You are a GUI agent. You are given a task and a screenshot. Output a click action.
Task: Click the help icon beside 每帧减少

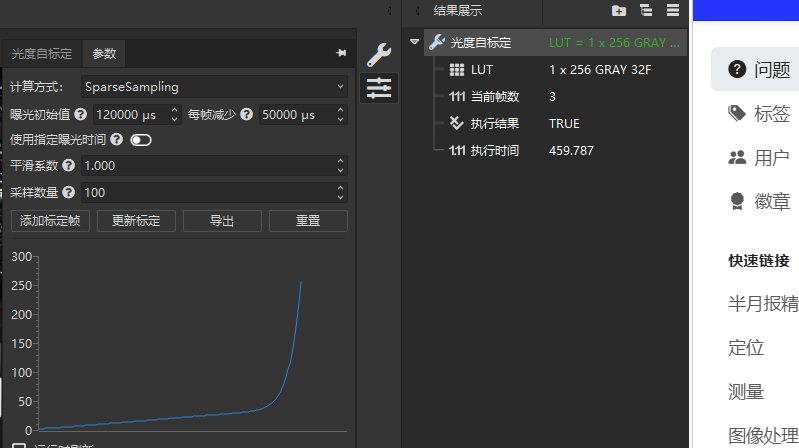coord(246,115)
